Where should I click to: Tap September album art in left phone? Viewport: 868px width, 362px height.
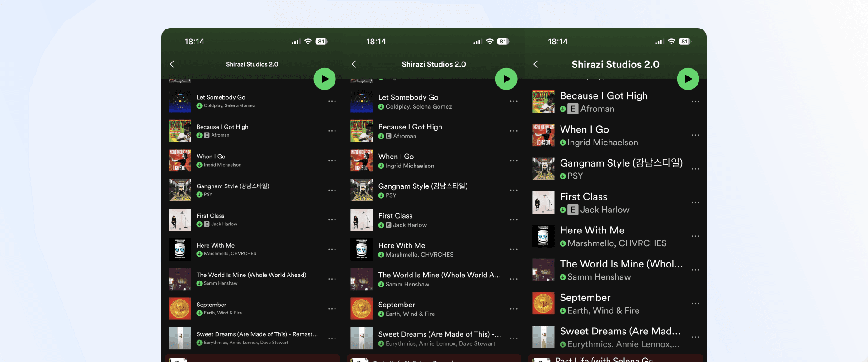click(x=180, y=309)
